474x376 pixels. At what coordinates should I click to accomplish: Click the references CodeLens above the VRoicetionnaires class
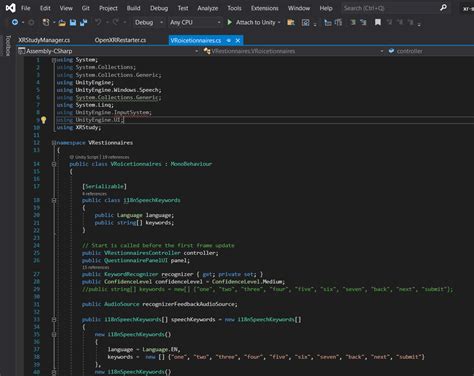click(x=115, y=157)
